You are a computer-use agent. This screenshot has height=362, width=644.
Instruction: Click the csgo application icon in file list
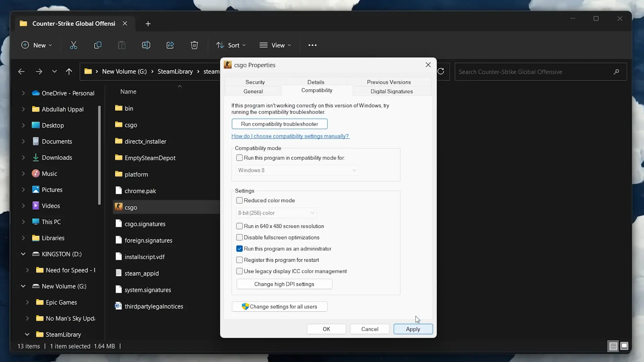[118, 207]
